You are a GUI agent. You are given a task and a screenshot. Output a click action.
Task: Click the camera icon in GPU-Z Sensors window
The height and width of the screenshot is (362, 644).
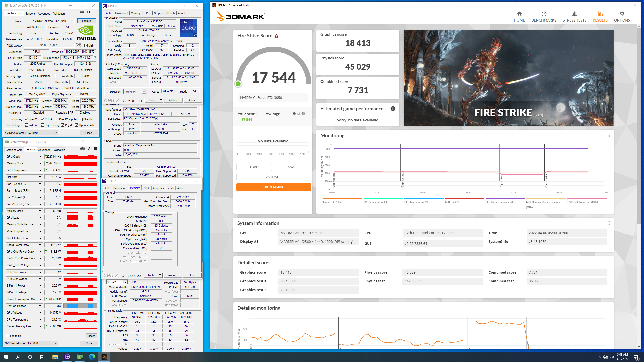coord(83,148)
